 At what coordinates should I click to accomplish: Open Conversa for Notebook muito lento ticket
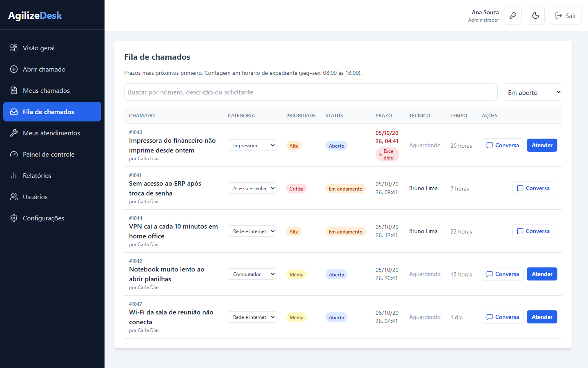pyautogui.click(x=503, y=274)
